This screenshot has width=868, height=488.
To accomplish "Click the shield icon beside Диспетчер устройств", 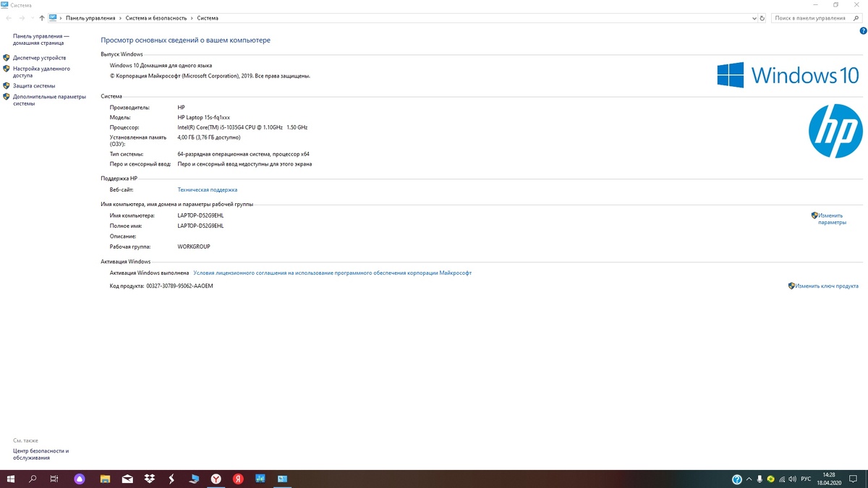I will tap(7, 58).
